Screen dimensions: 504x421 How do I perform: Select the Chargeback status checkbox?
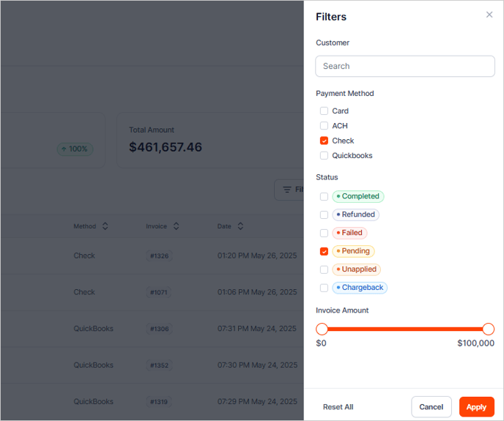[x=324, y=288]
